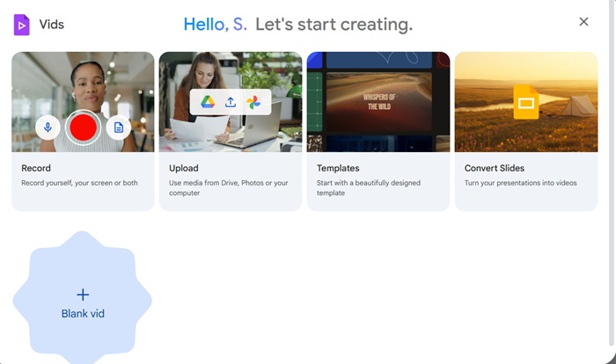The width and height of the screenshot is (616, 364).
Task: Choose the Templates card title
Action: pos(338,168)
